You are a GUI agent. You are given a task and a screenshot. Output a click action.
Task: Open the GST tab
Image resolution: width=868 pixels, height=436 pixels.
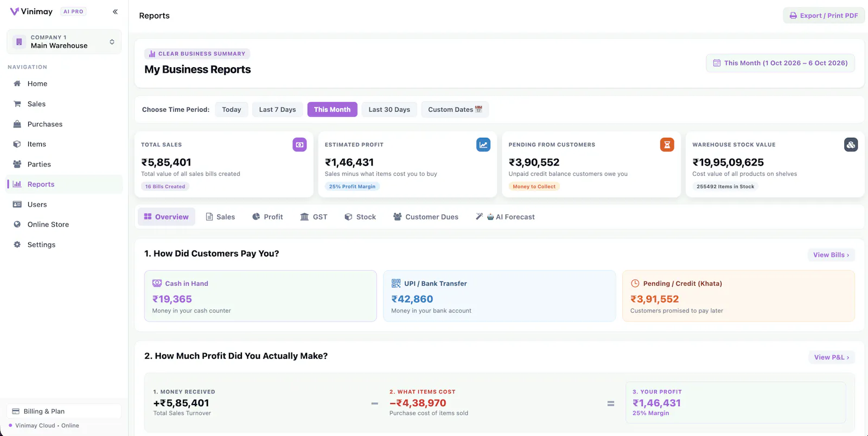314,217
